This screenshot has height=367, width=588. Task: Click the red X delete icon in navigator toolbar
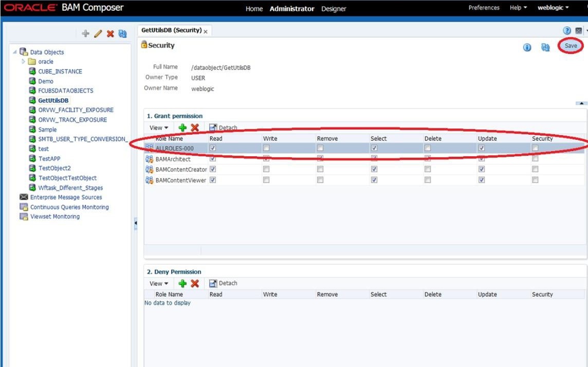coord(110,33)
